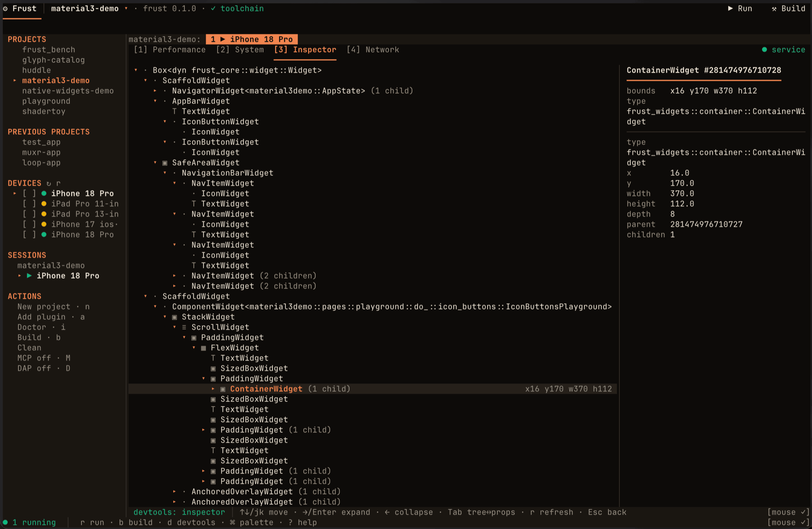Toggle checkbox for first iPhone 18 Pro device
The height and width of the screenshot is (529, 812).
point(29,194)
